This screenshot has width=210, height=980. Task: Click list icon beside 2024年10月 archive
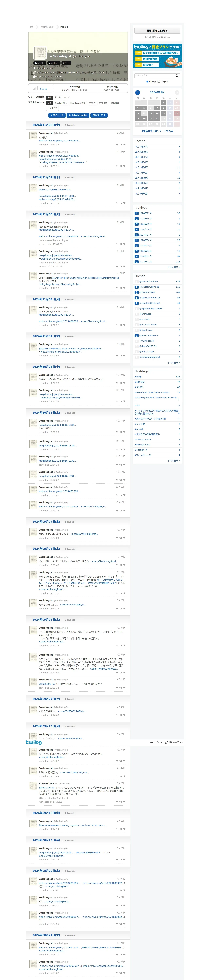pyautogui.click(x=136, y=219)
